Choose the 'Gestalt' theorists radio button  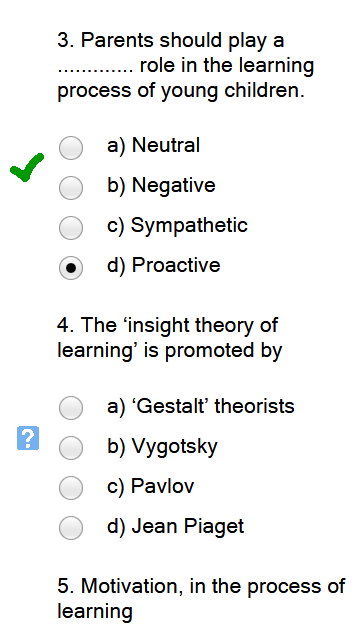click(x=71, y=408)
